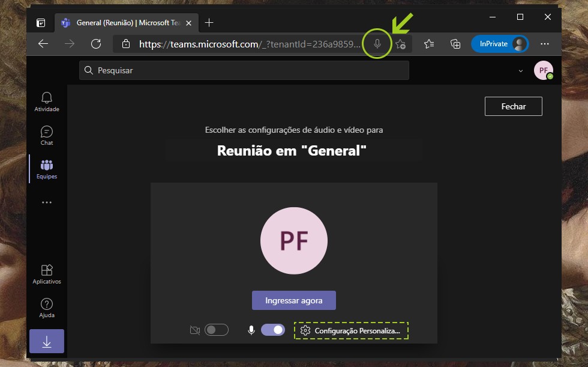Toggle the microphone switch off
Screen dimensions: 588x367
click(x=273, y=330)
